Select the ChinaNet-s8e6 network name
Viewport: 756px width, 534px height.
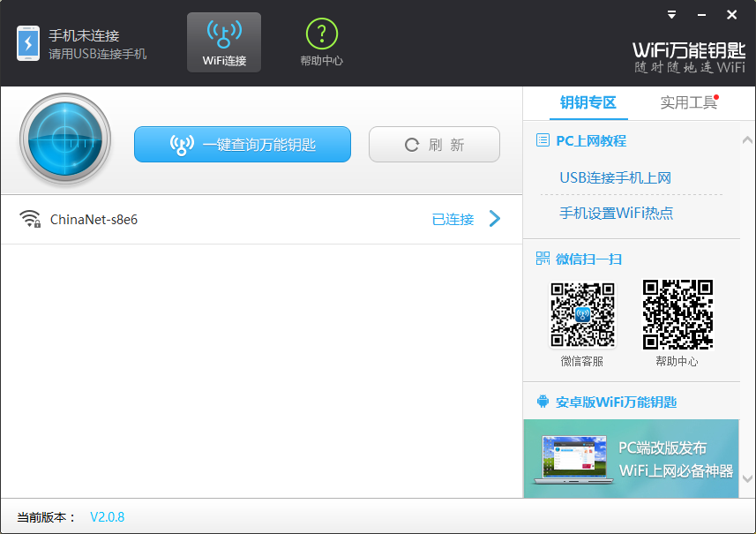point(94,220)
